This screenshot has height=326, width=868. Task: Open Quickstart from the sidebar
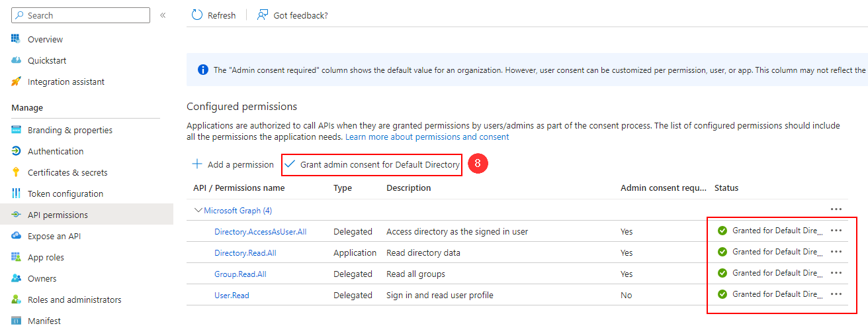tap(46, 60)
